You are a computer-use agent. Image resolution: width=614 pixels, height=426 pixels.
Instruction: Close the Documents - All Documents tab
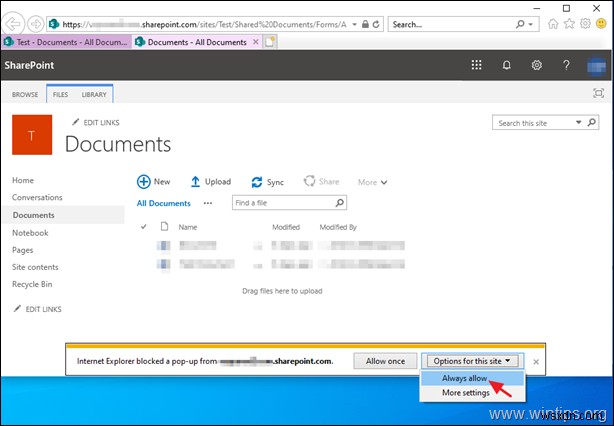[256, 42]
